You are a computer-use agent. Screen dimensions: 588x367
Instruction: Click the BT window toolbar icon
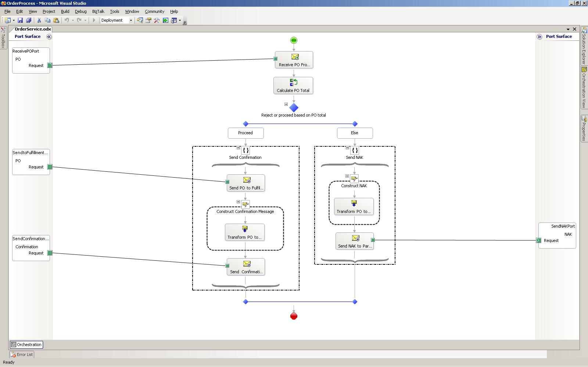(174, 20)
